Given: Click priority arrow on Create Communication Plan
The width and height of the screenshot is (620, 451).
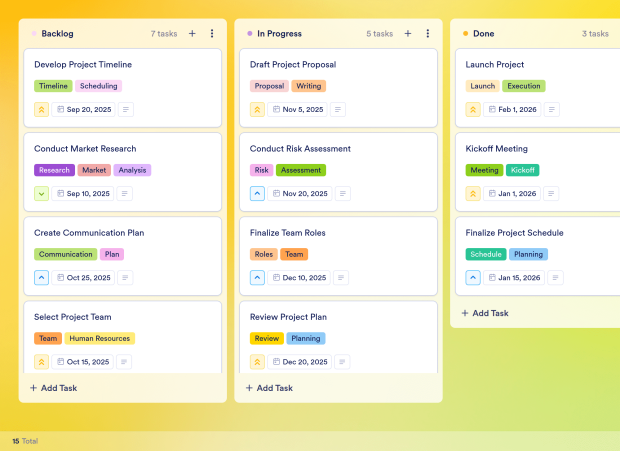Looking at the screenshot, I should (x=42, y=278).
